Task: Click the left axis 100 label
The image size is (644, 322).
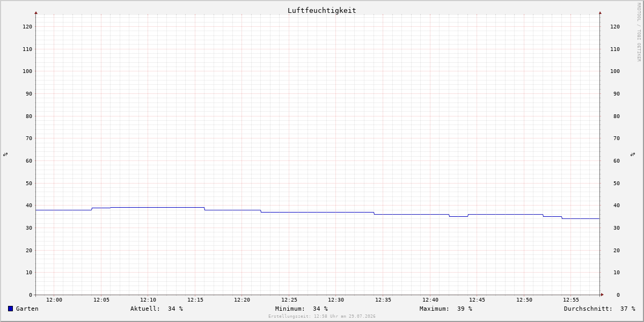Action: pos(27,71)
